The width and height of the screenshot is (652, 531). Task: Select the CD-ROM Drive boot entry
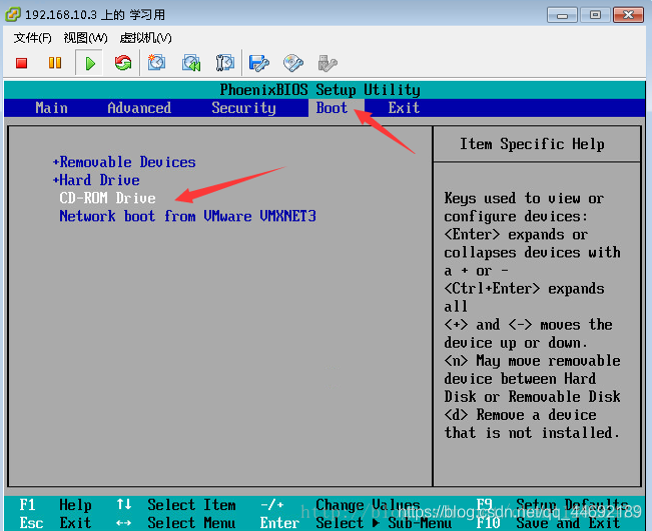click(x=107, y=198)
